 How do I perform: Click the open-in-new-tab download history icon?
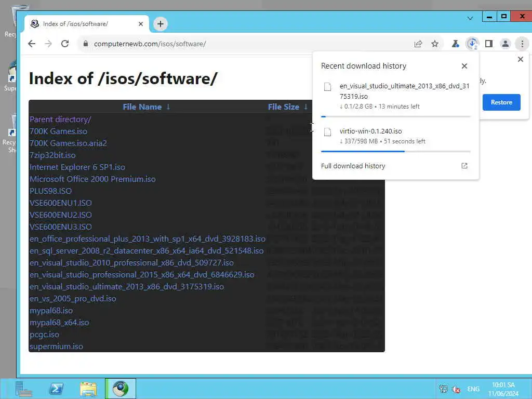(464, 166)
